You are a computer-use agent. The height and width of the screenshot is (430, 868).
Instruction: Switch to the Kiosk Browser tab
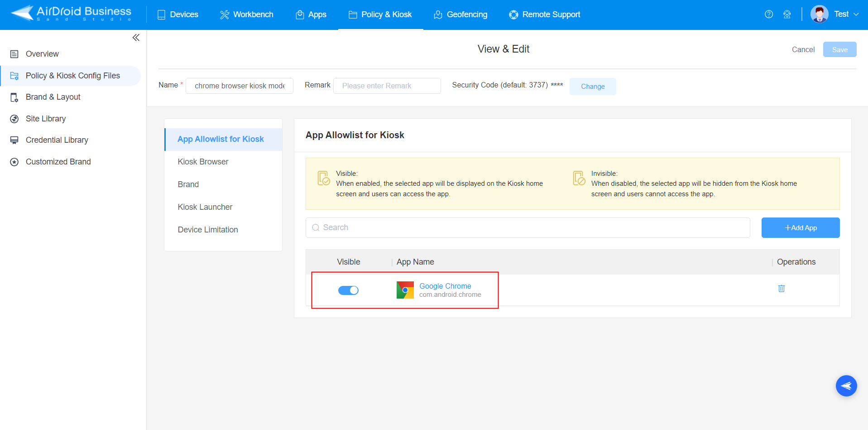click(x=203, y=161)
